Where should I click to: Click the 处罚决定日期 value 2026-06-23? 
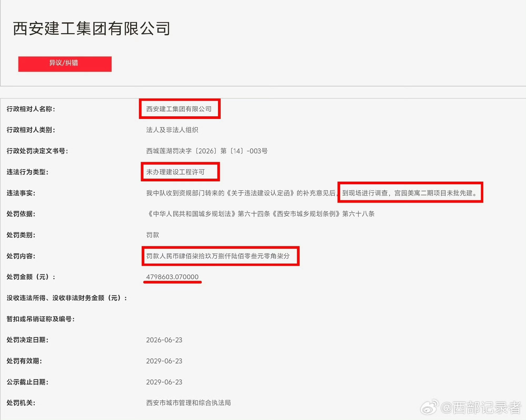click(164, 340)
